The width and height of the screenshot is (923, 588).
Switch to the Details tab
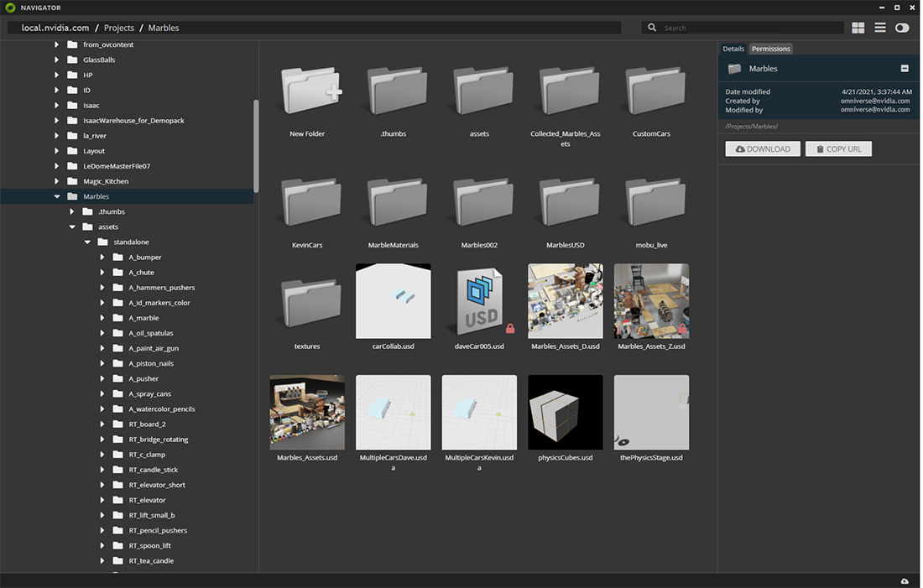coord(733,49)
